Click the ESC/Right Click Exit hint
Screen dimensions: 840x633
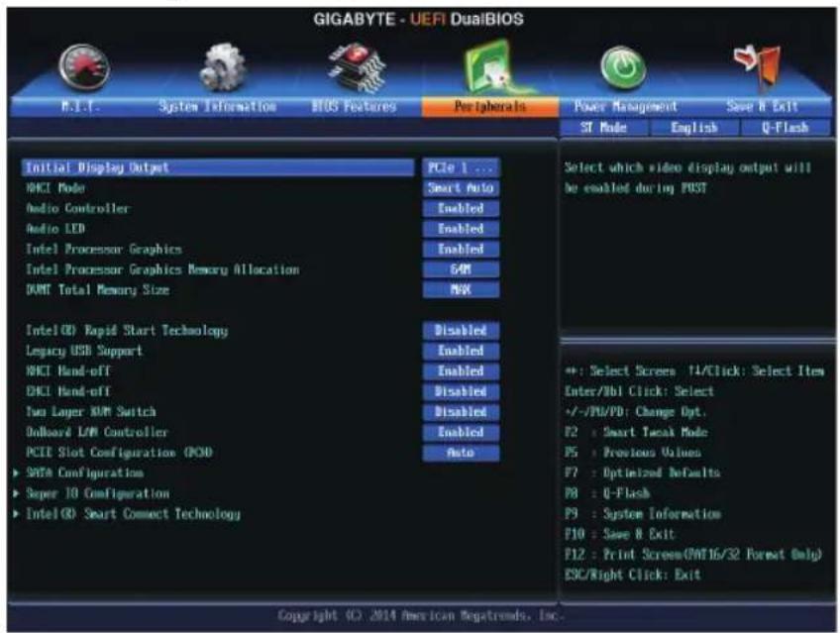coord(633,575)
